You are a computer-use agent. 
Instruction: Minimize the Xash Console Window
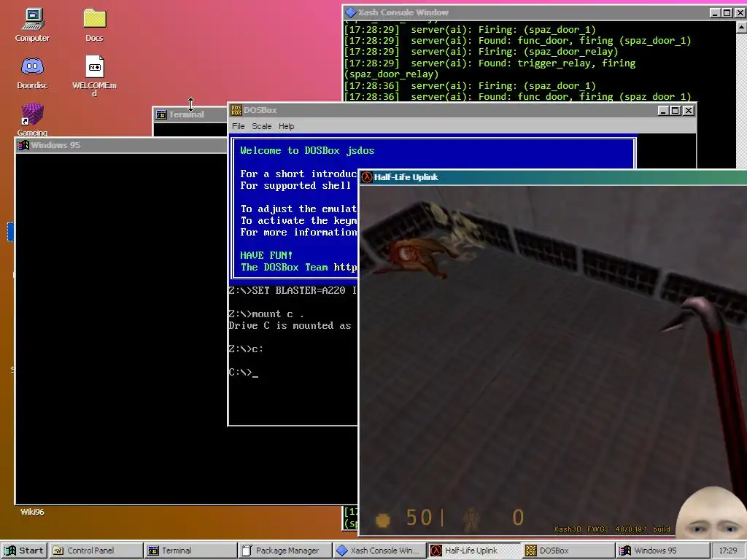(715, 13)
